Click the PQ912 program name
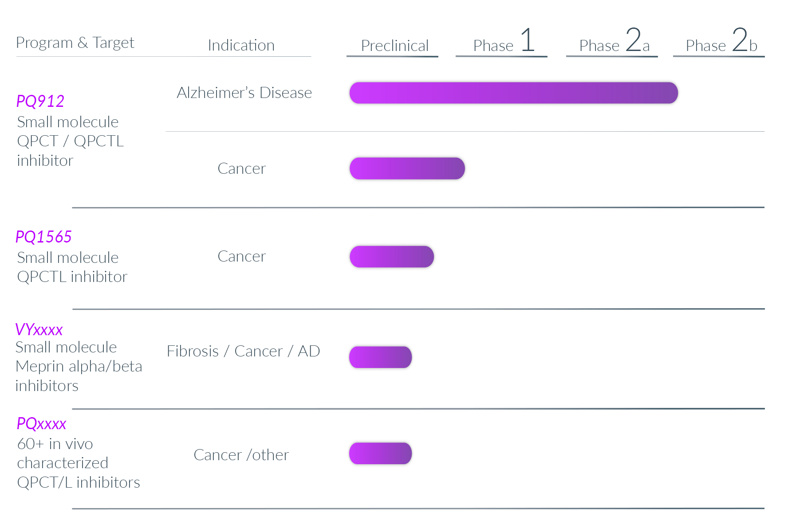 [x=40, y=101]
